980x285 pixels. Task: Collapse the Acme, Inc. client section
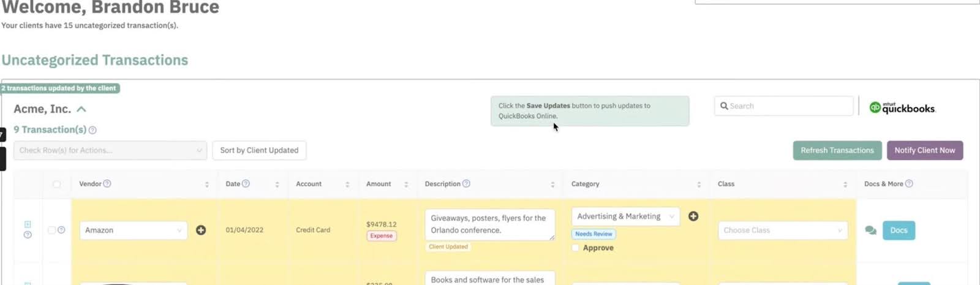81,109
